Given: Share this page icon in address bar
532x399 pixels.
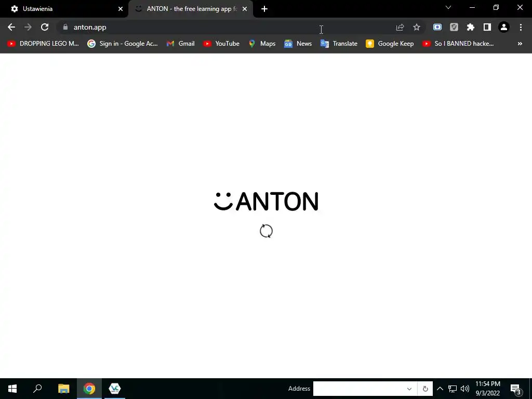Looking at the screenshot, I should pyautogui.click(x=400, y=27).
